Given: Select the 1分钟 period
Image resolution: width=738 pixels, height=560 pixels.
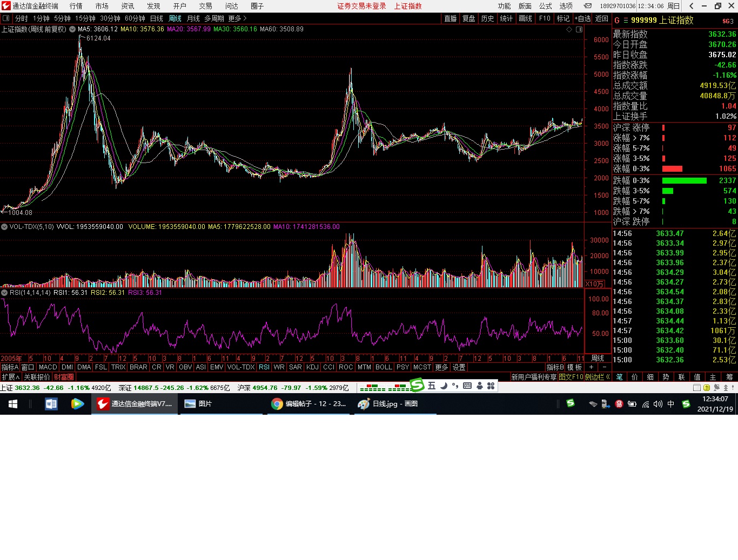Looking at the screenshot, I should [x=41, y=18].
